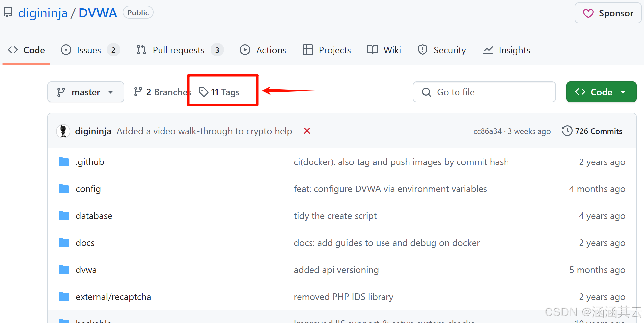Click the Sponsor button
This screenshot has width=644, height=323.
pyautogui.click(x=608, y=13)
